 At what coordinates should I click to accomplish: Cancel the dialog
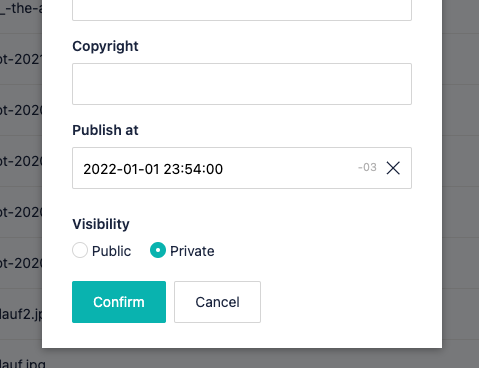pyautogui.click(x=217, y=302)
